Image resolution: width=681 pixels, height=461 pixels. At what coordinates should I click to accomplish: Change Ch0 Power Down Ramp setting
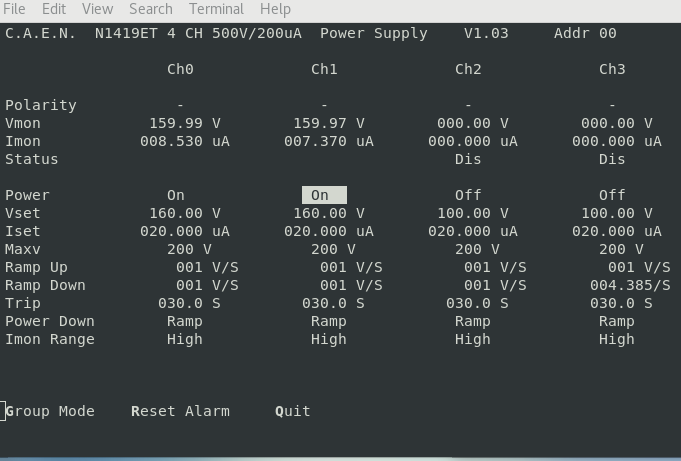(185, 321)
